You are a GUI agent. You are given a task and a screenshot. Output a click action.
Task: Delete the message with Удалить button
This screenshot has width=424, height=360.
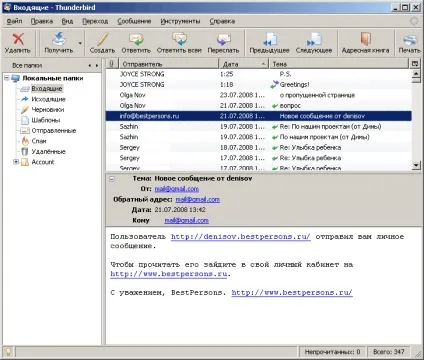click(x=18, y=43)
